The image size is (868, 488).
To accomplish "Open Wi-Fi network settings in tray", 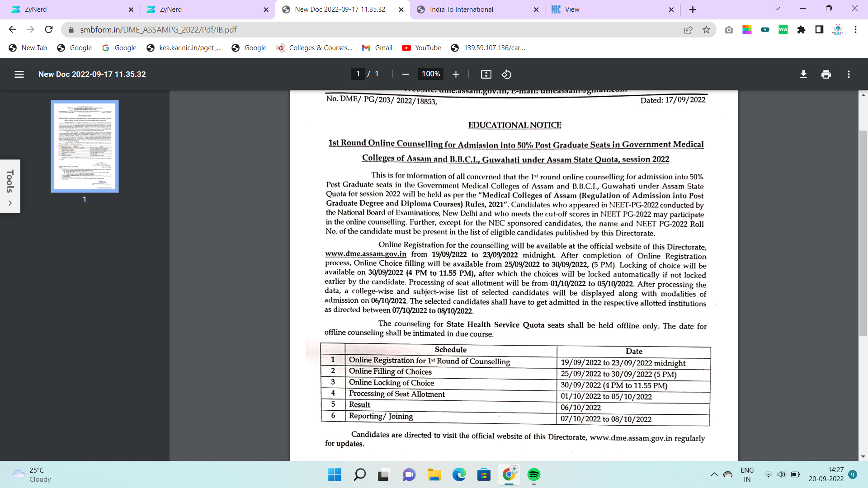I will (768, 474).
